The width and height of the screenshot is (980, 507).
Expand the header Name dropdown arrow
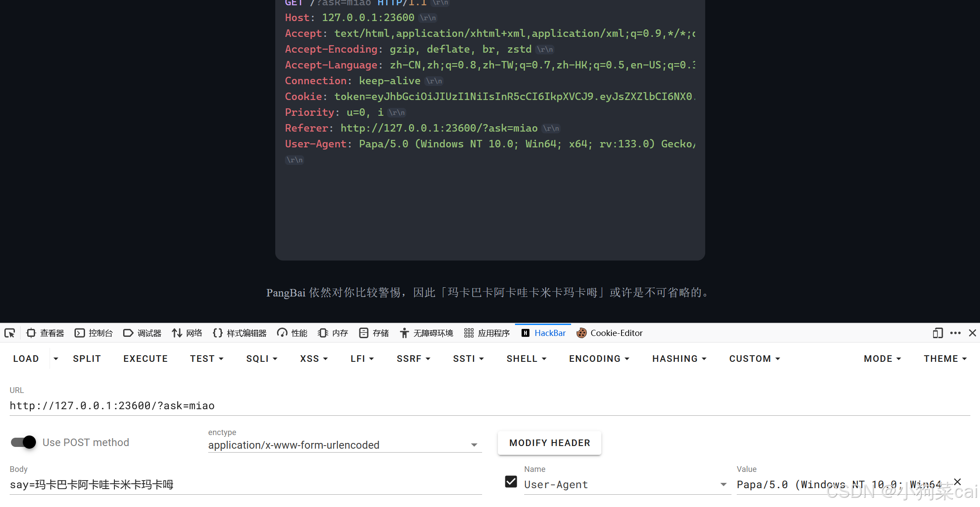click(723, 485)
